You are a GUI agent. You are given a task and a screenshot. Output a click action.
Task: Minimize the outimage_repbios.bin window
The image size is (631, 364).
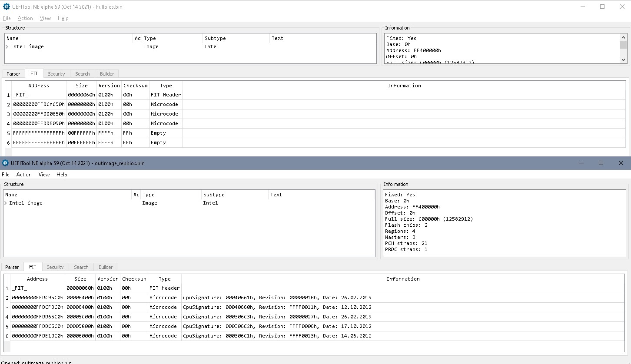click(581, 163)
